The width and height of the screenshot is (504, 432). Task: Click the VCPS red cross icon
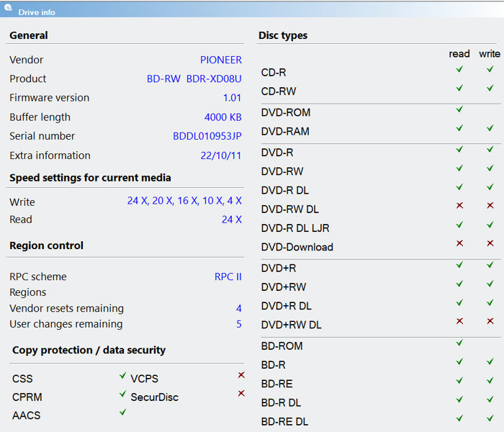pyautogui.click(x=241, y=375)
